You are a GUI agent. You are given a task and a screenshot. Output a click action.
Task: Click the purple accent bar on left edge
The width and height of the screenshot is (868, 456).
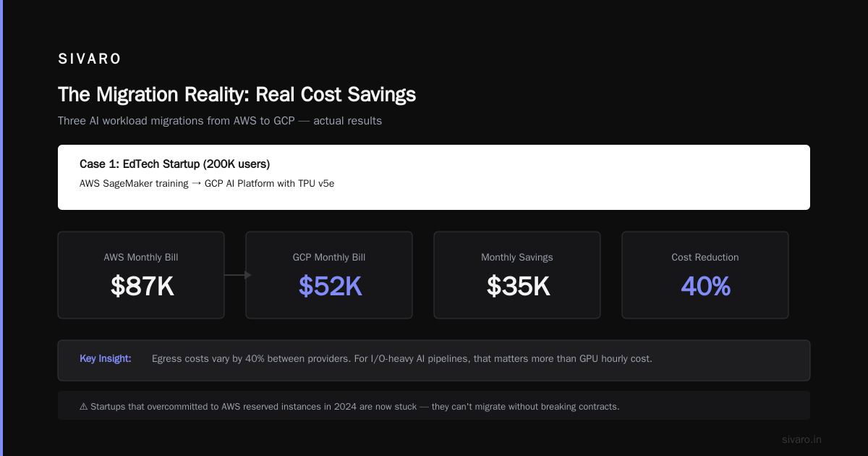click(x=1, y=228)
